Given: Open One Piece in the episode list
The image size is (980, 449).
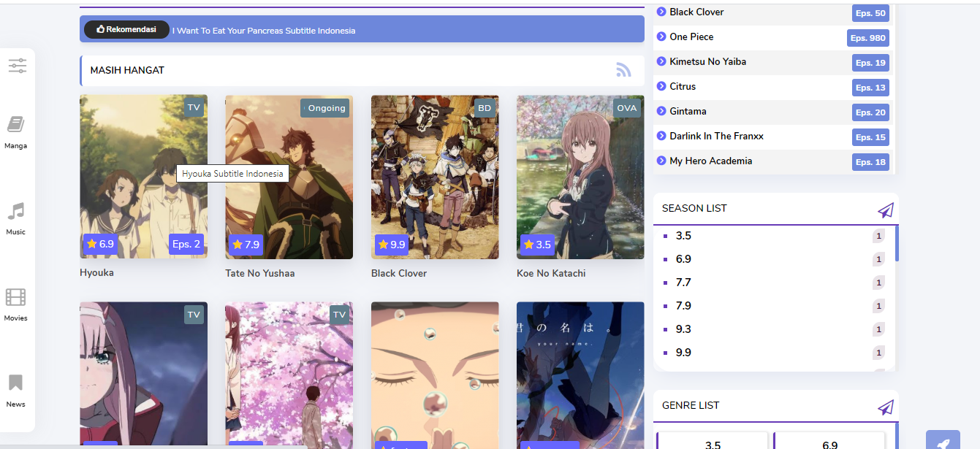Looking at the screenshot, I should pos(691,37).
